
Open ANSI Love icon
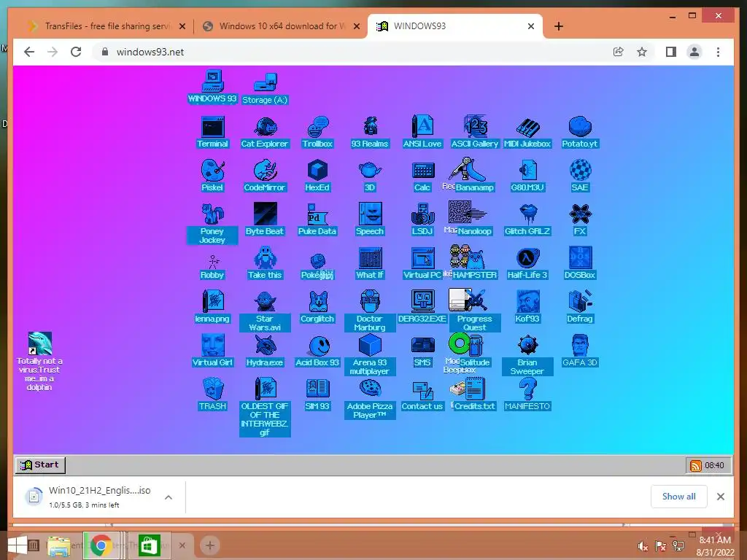pyautogui.click(x=422, y=132)
